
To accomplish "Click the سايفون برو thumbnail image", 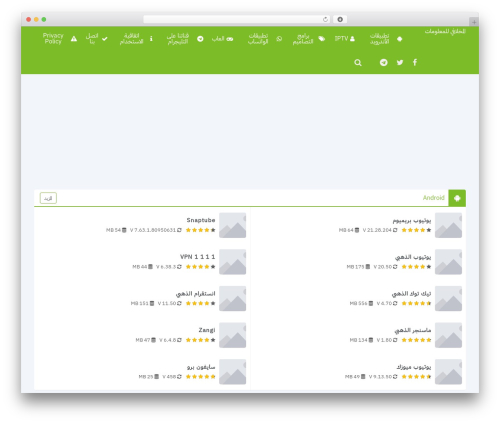I will pos(232,372).
